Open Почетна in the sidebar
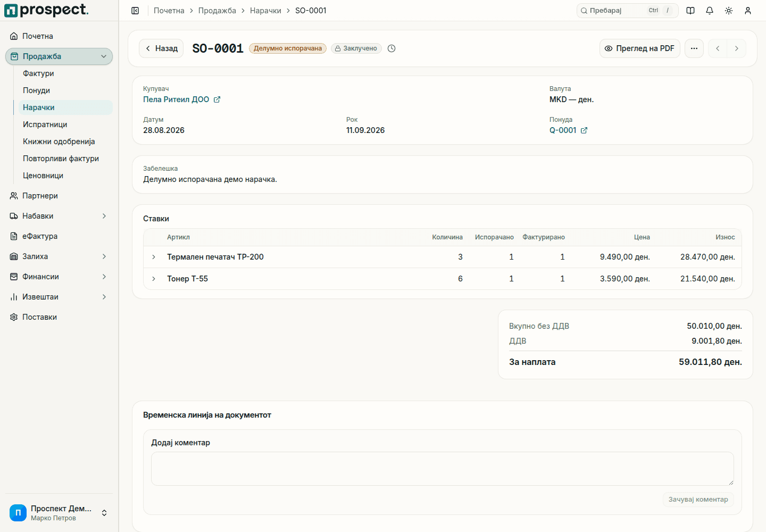 click(x=59, y=36)
